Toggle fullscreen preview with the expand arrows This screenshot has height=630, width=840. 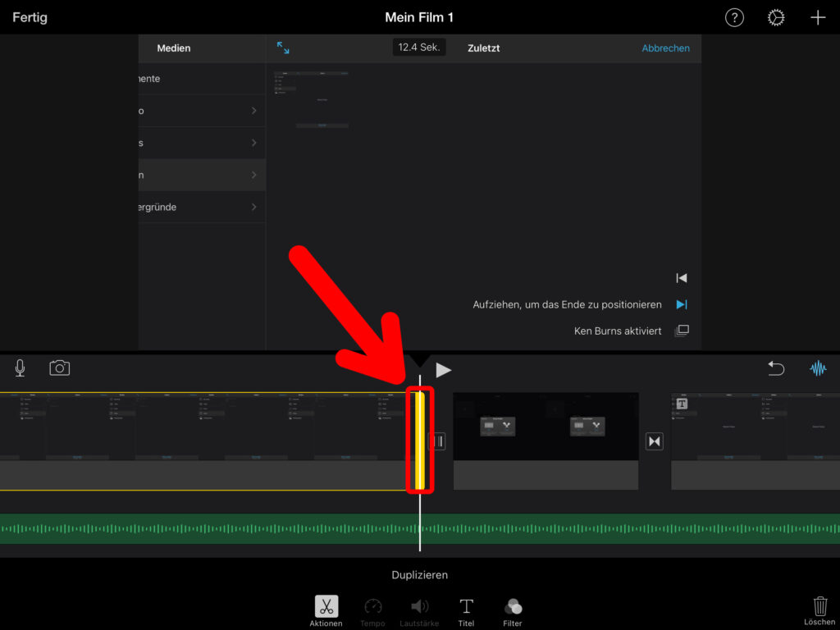tap(283, 48)
